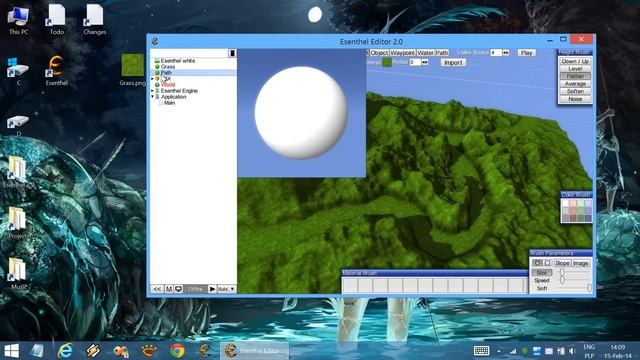Switch to Water mode tab

[425, 53]
